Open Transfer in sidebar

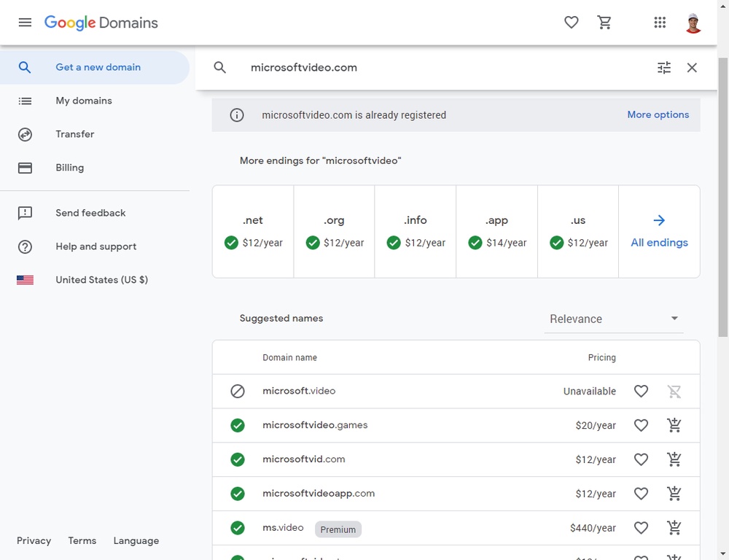click(x=94, y=134)
